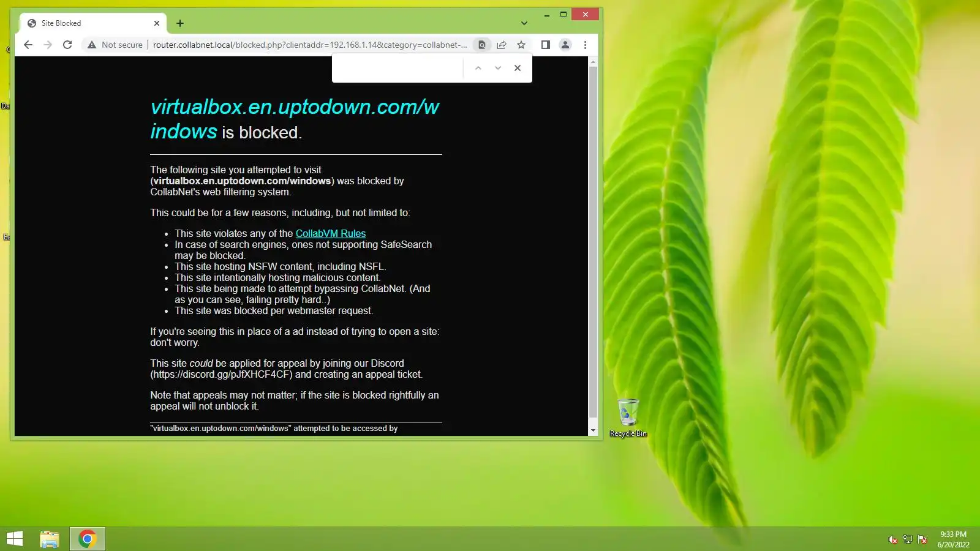
Task: Minimize the Chrome window
Action: click(x=546, y=14)
